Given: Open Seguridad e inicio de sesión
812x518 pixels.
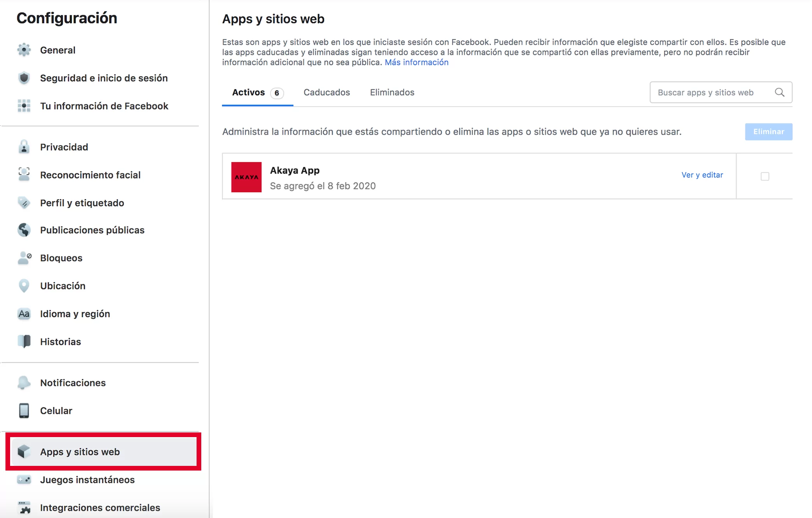Looking at the screenshot, I should (104, 78).
